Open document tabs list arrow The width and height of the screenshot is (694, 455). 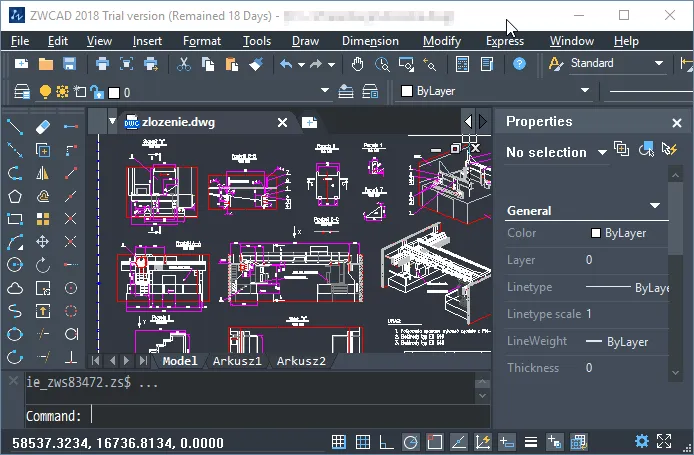(112, 121)
